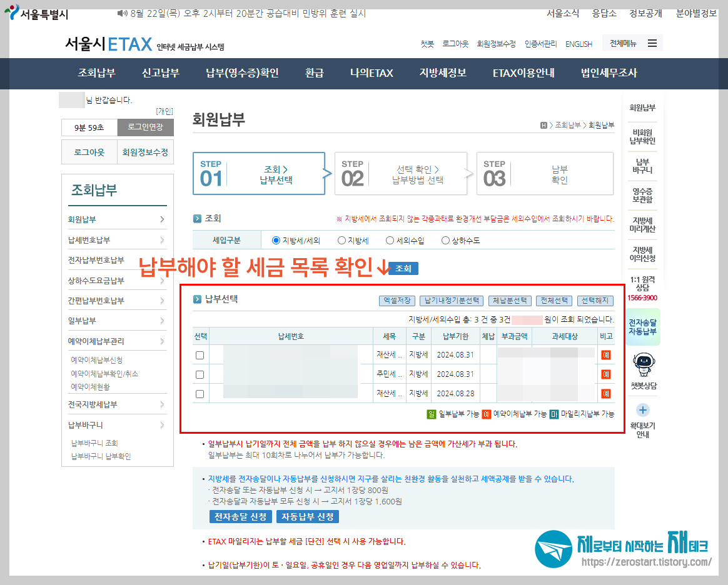Open 전자송달 자동납부 quick banner
Screen dimensions: 728x585
click(643, 327)
